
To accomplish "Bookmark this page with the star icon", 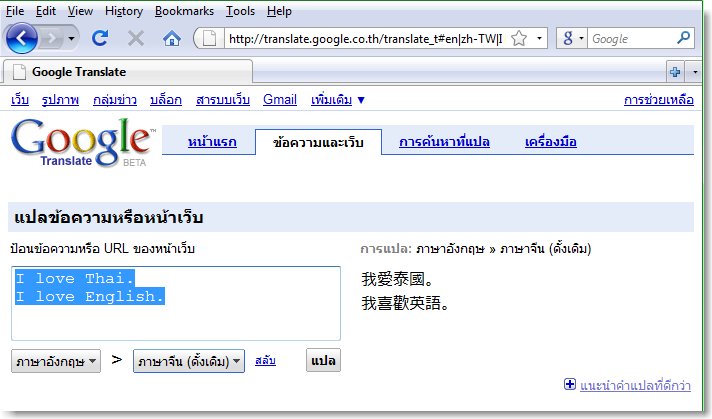I will [x=519, y=39].
